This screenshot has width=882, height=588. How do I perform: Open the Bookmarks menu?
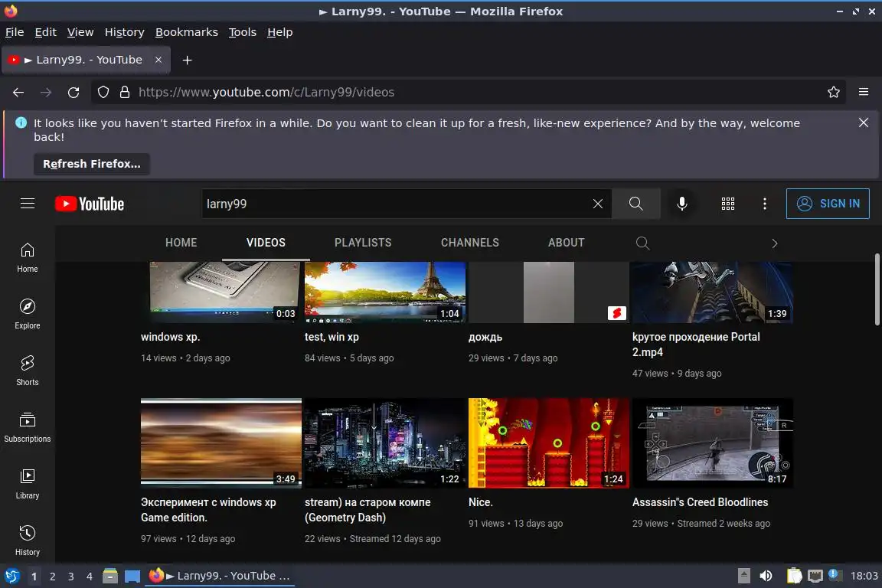coord(187,32)
